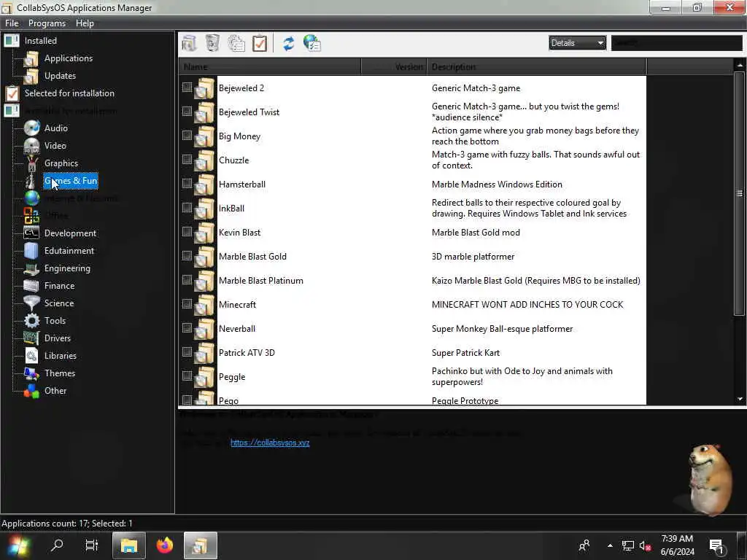Click the Engineering category icon
This screenshot has height=560, width=747.
click(31, 268)
